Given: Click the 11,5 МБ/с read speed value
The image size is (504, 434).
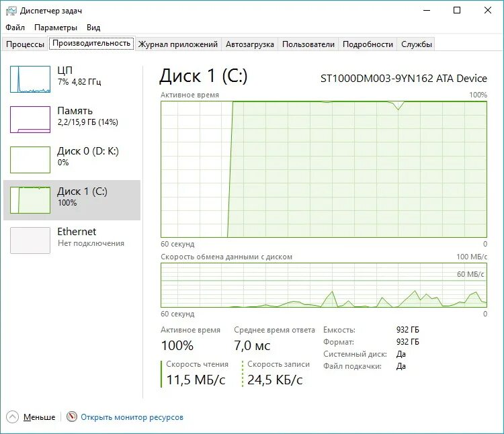Looking at the screenshot, I should pyautogui.click(x=196, y=380).
